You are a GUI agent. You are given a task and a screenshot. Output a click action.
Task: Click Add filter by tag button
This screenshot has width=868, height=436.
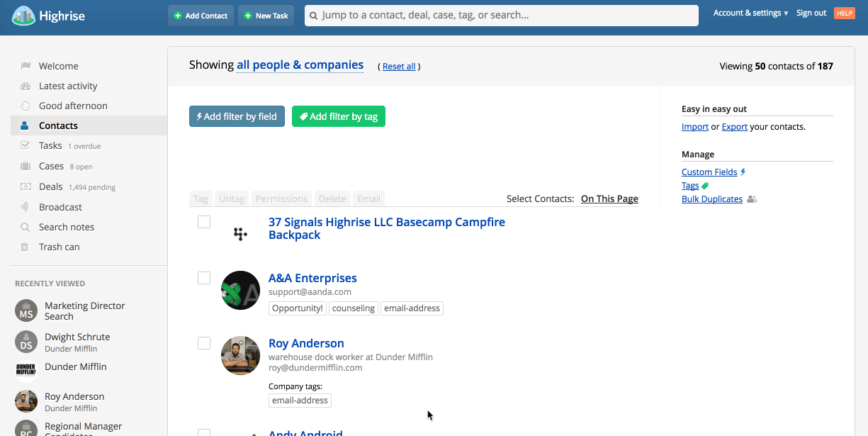point(339,116)
